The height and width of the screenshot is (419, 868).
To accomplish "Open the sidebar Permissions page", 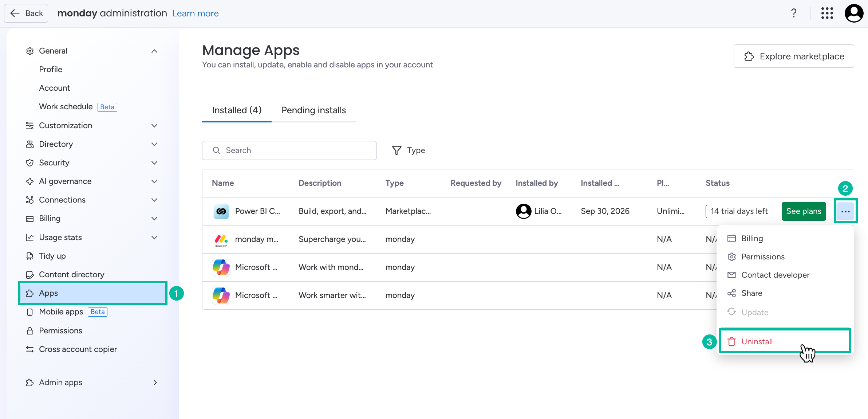I will tap(60, 331).
